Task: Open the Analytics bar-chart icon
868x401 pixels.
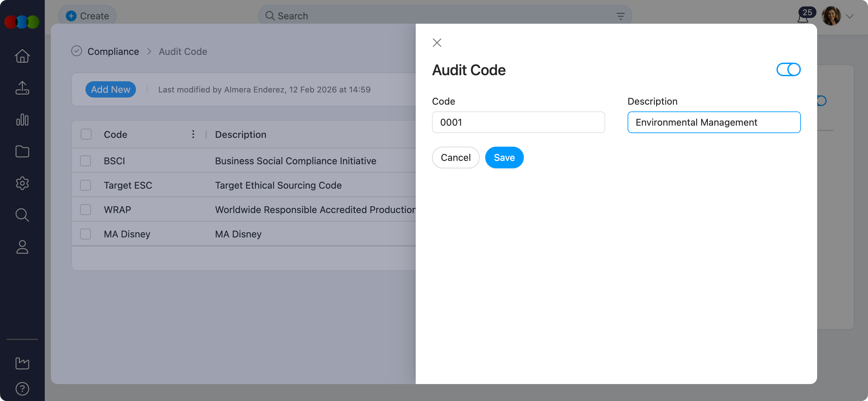Action: coord(22,120)
